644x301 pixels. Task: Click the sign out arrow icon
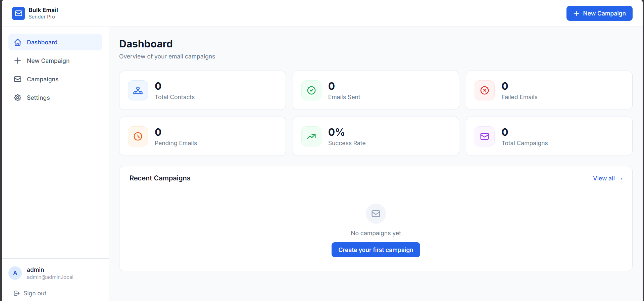(17, 293)
